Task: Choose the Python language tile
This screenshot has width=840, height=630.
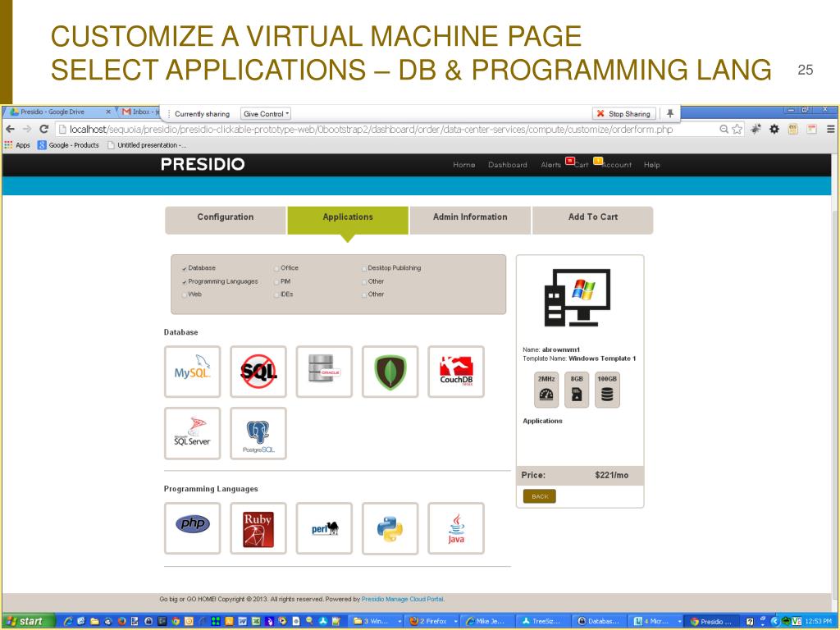Action: [390, 528]
